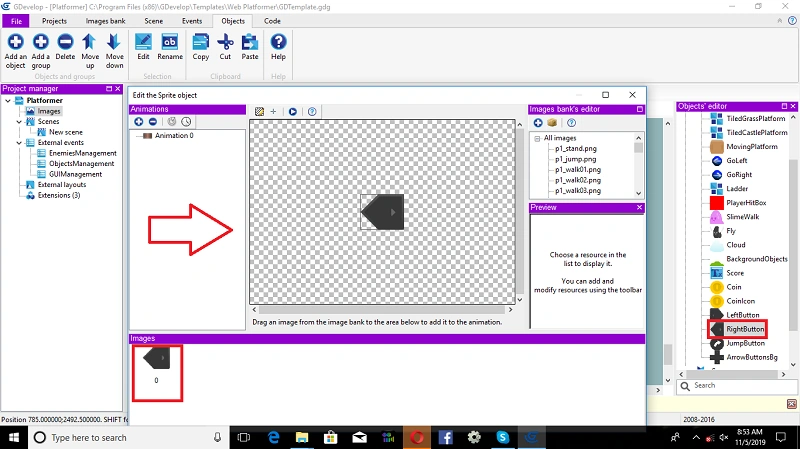This screenshot has width=800, height=449.
Task: Open the File menu button
Action: [x=16, y=21]
